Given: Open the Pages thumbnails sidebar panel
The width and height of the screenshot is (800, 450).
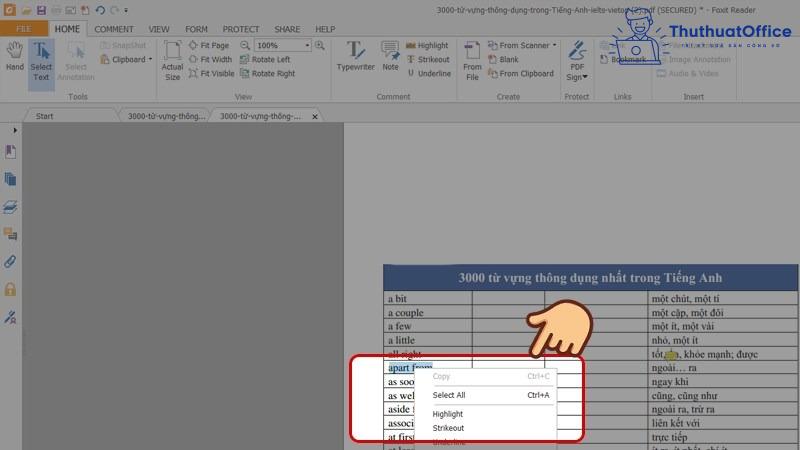Looking at the screenshot, I should click(10, 179).
